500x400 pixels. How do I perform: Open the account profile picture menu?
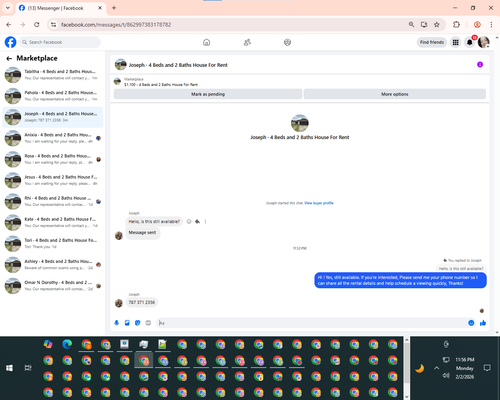[484, 42]
